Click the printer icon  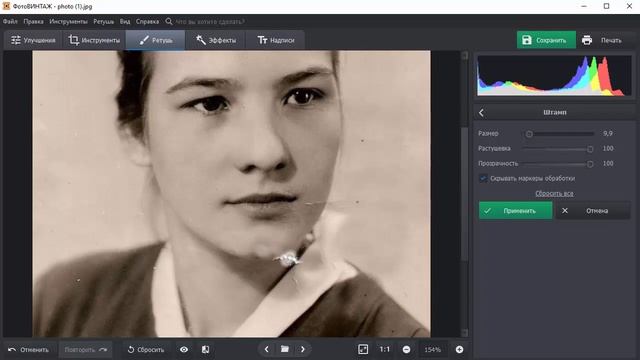pyautogui.click(x=587, y=40)
